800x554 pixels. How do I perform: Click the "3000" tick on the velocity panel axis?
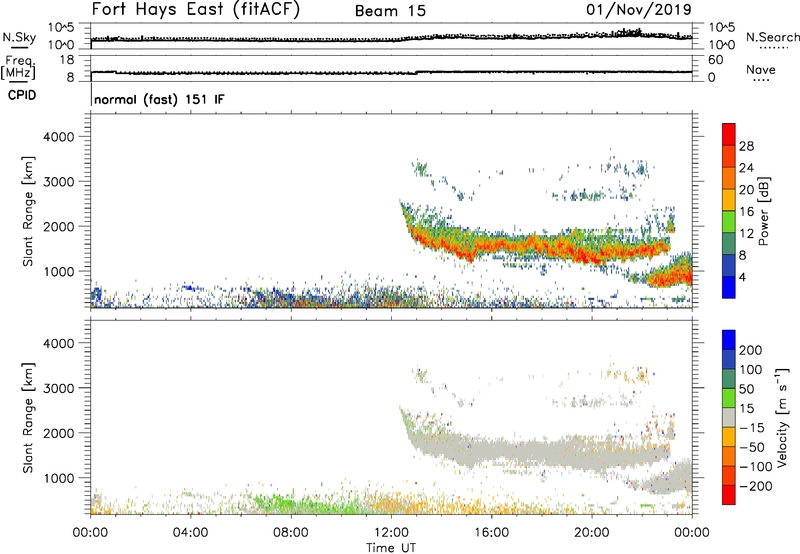pyautogui.click(x=59, y=388)
